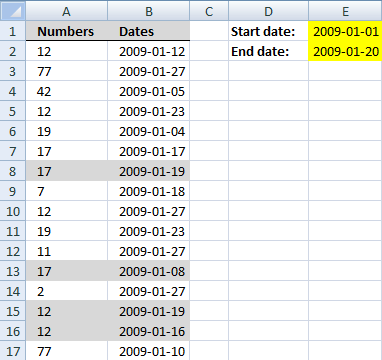Click empty cell D3 below End date
The width and height of the screenshot is (382, 360).
tap(268, 71)
